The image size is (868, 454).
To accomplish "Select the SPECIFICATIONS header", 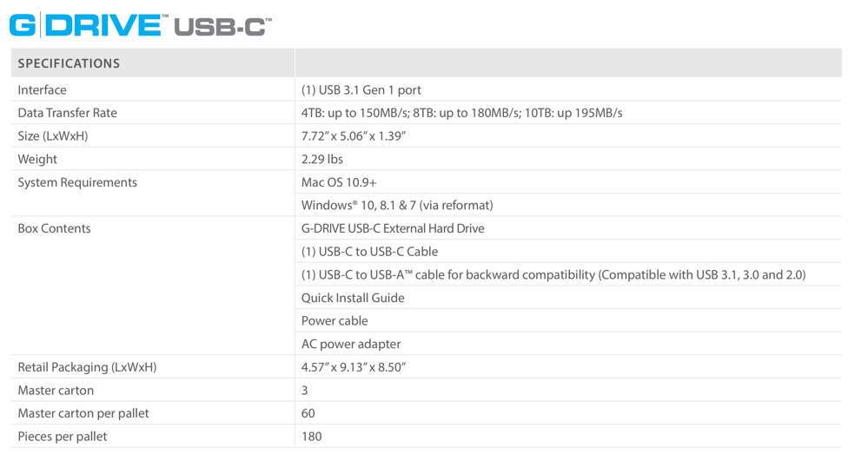I will [69, 63].
